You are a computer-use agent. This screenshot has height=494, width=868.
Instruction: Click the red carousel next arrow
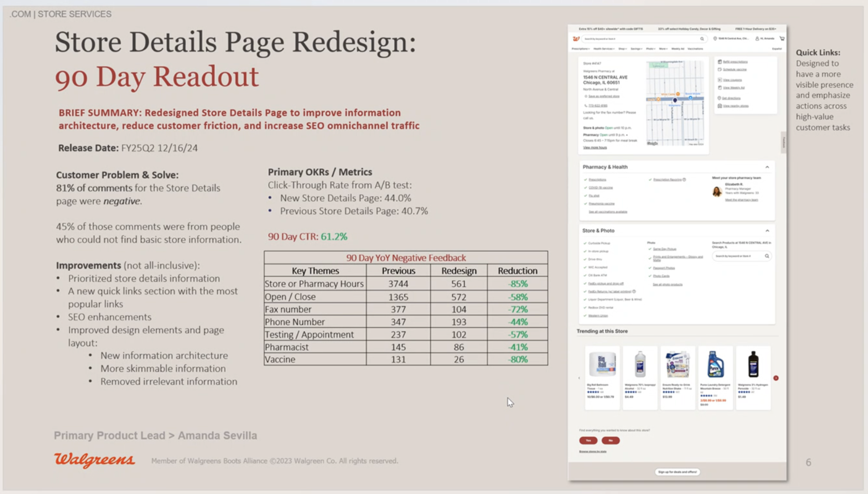[776, 378]
